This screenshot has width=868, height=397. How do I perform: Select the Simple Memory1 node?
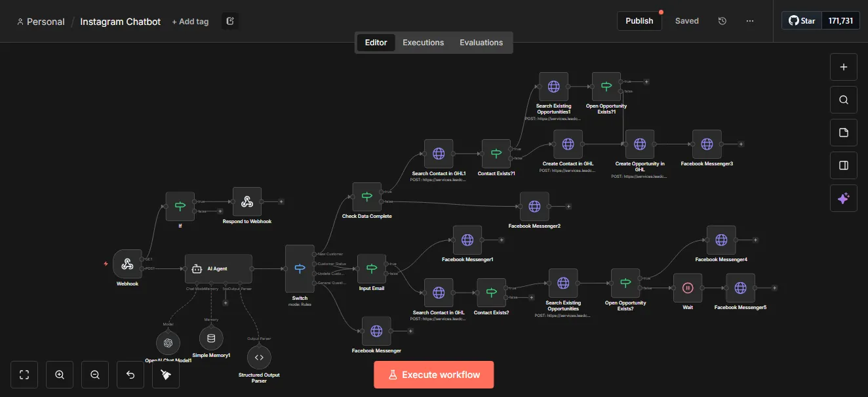pos(211,338)
